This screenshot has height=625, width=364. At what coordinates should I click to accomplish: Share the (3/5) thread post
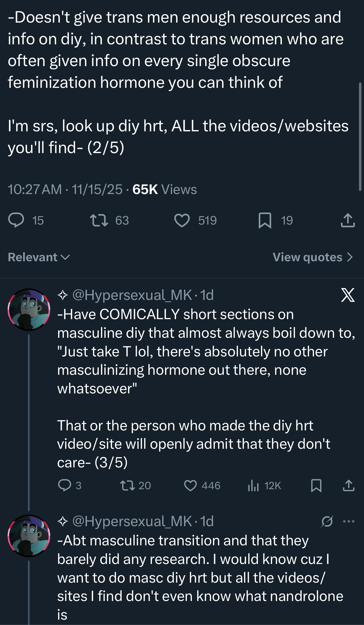[349, 485]
